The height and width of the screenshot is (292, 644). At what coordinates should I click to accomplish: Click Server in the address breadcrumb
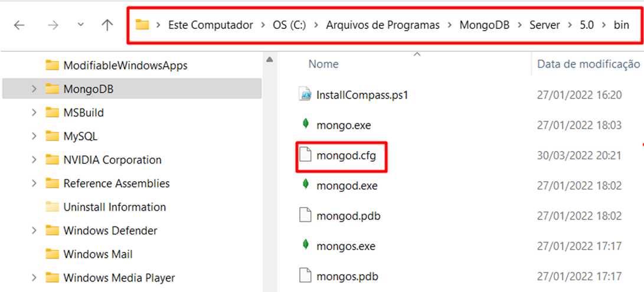pos(545,25)
